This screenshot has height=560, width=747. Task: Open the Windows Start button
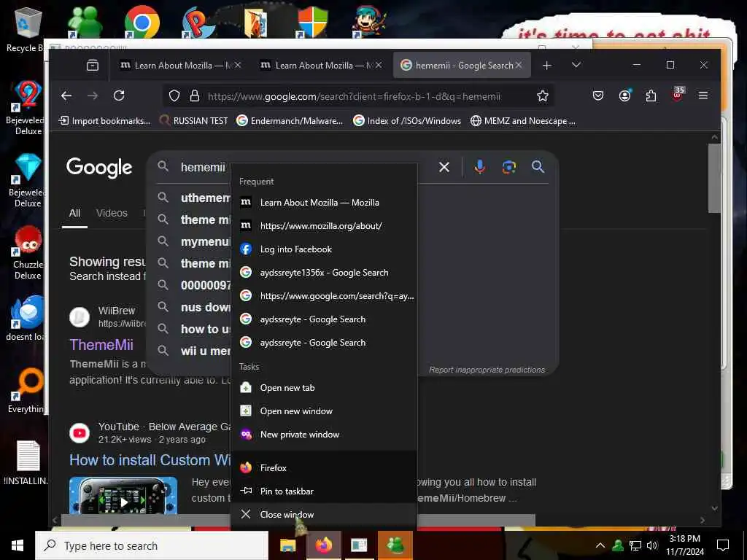(18, 545)
